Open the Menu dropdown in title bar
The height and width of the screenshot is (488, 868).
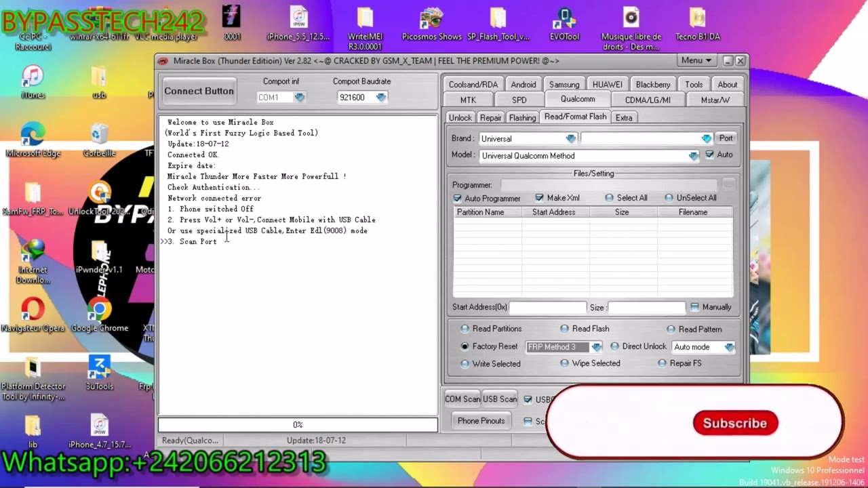click(696, 60)
